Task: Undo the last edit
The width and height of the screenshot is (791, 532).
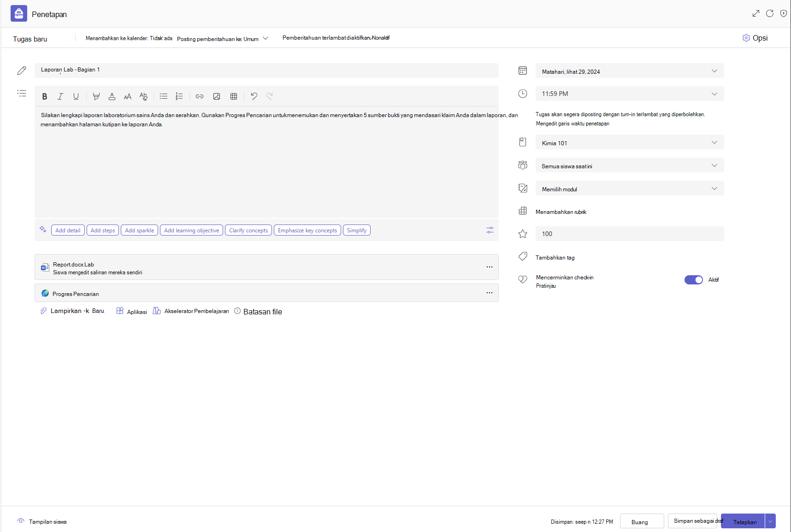Action: pos(254,96)
